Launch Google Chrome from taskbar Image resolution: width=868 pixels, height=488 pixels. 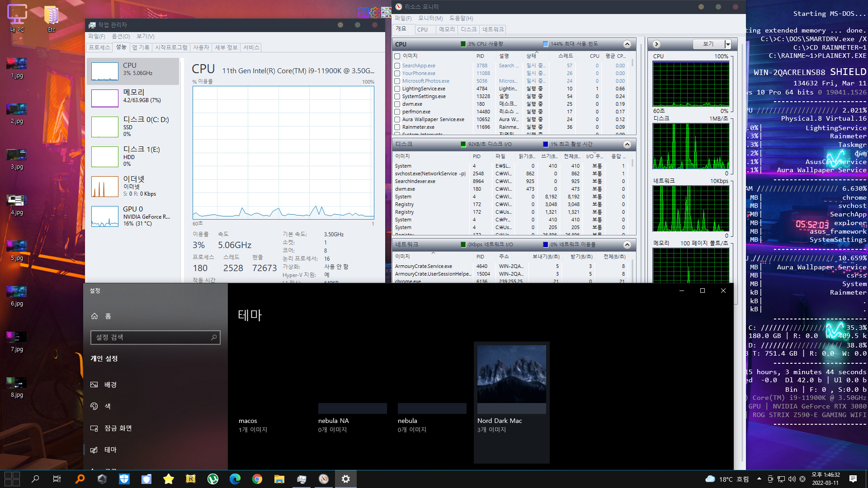[x=257, y=479]
